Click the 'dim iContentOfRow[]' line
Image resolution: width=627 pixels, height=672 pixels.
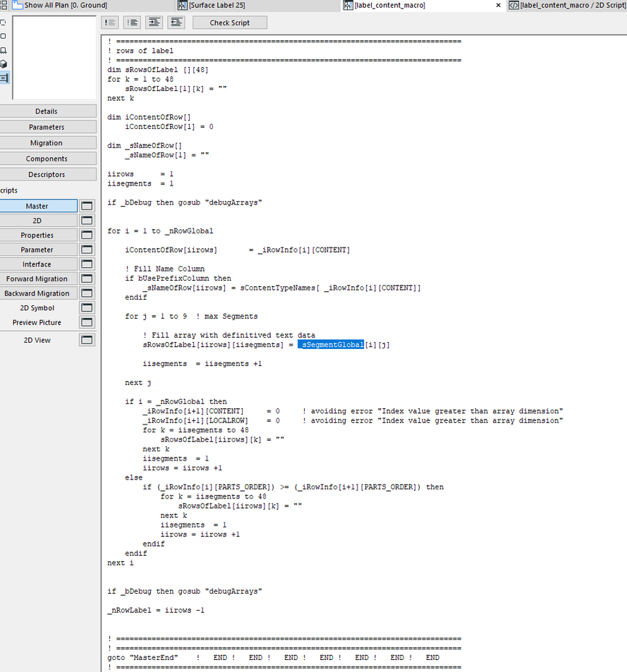pos(149,118)
